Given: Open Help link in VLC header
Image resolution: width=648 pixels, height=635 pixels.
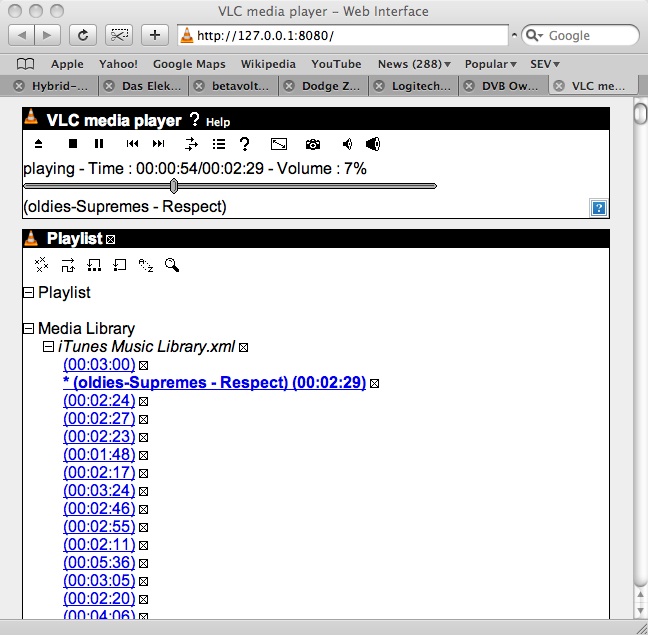Looking at the screenshot, I should coord(218,122).
